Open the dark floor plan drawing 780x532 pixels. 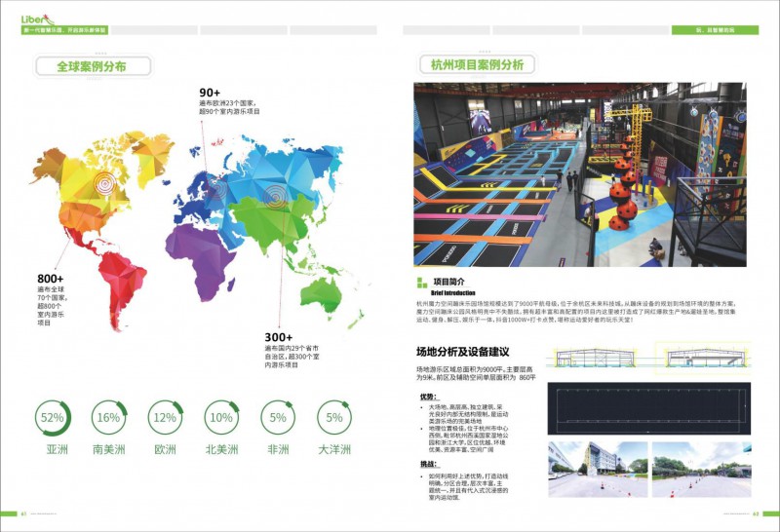(x=653, y=407)
